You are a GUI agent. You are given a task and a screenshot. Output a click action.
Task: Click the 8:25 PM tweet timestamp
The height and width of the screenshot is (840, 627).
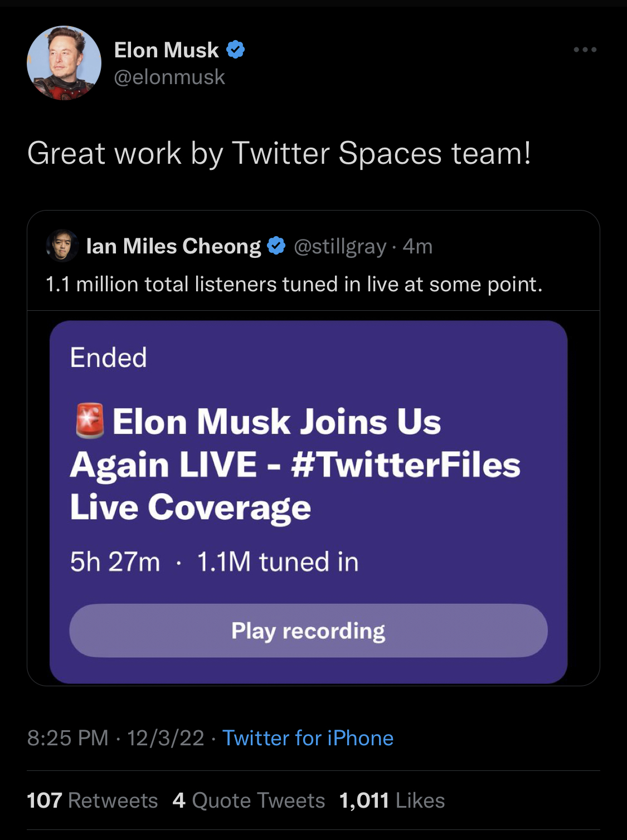(x=67, y=738)
